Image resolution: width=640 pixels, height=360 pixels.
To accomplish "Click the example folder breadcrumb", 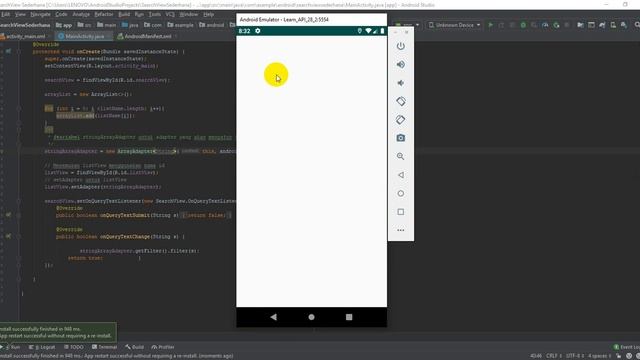I will 181,25.
